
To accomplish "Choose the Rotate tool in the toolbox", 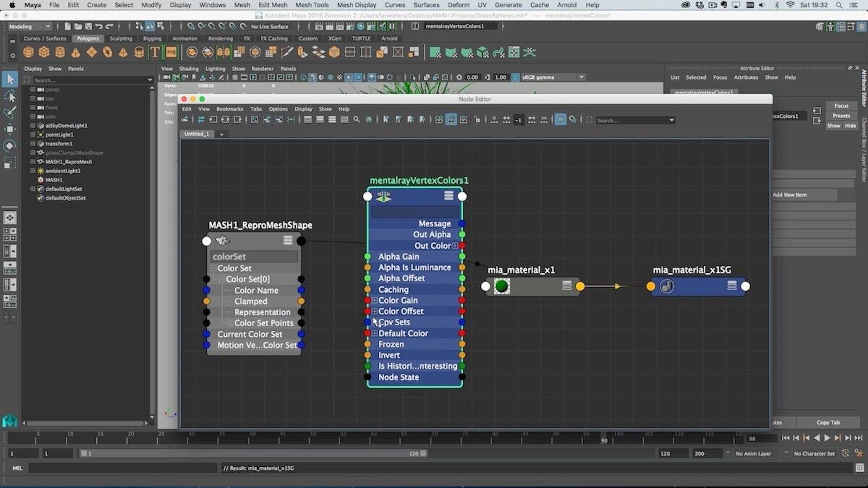I will coord(10,146).
